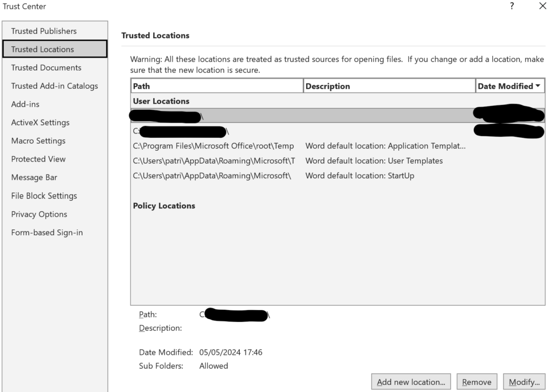This screenshot has width=552, height=392.
Task: Open Trusted Add-in Catalogs
Action: click(x=55, y=86)
